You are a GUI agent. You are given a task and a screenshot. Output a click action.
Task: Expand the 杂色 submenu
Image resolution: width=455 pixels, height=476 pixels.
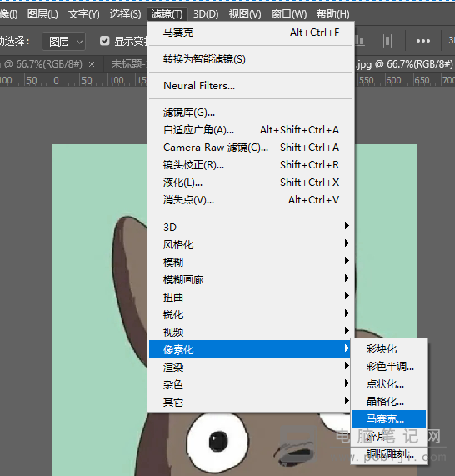click(249, 384)
